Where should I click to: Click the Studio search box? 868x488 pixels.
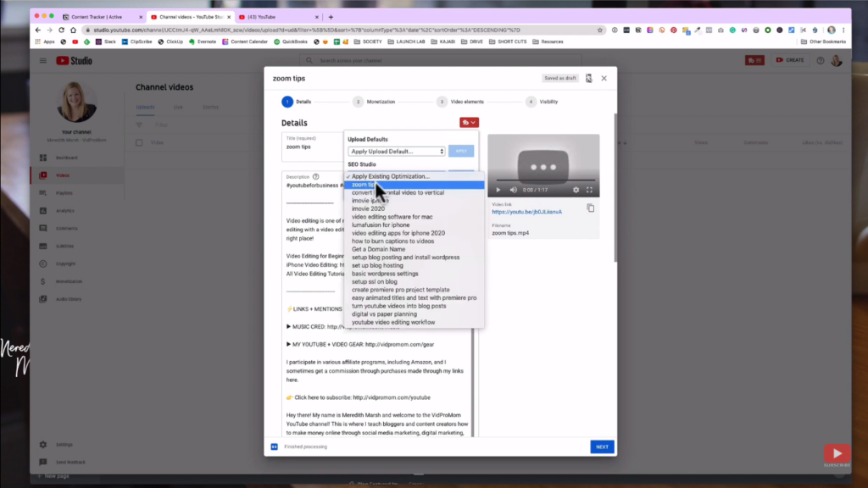(442, 60)
